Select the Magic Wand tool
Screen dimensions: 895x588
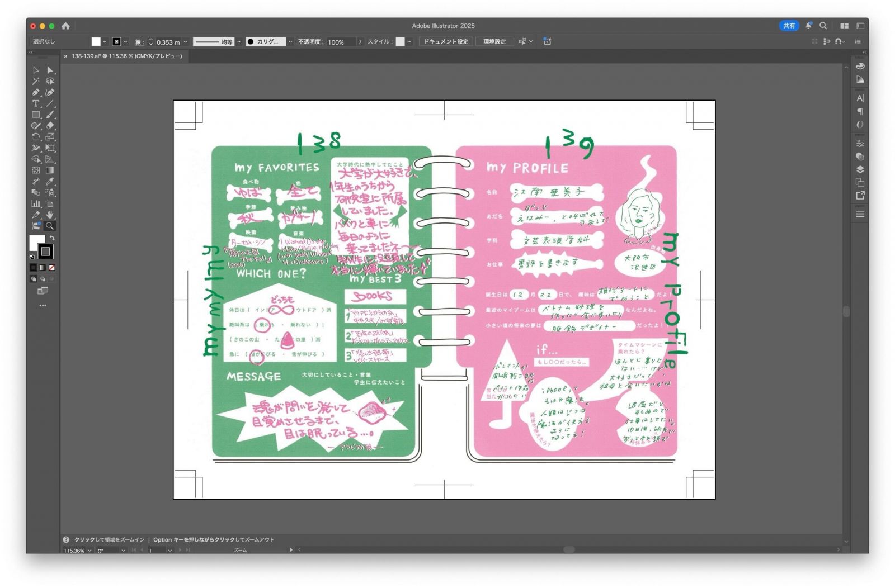36,81
